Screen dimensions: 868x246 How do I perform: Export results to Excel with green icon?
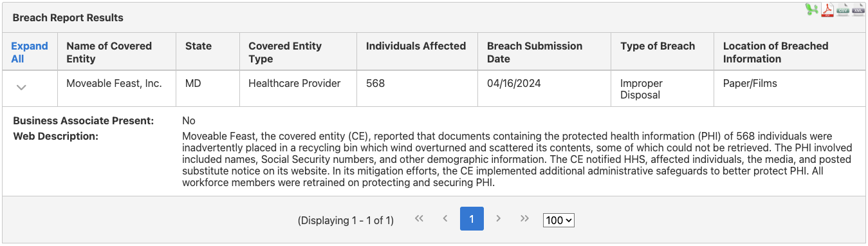812,10
